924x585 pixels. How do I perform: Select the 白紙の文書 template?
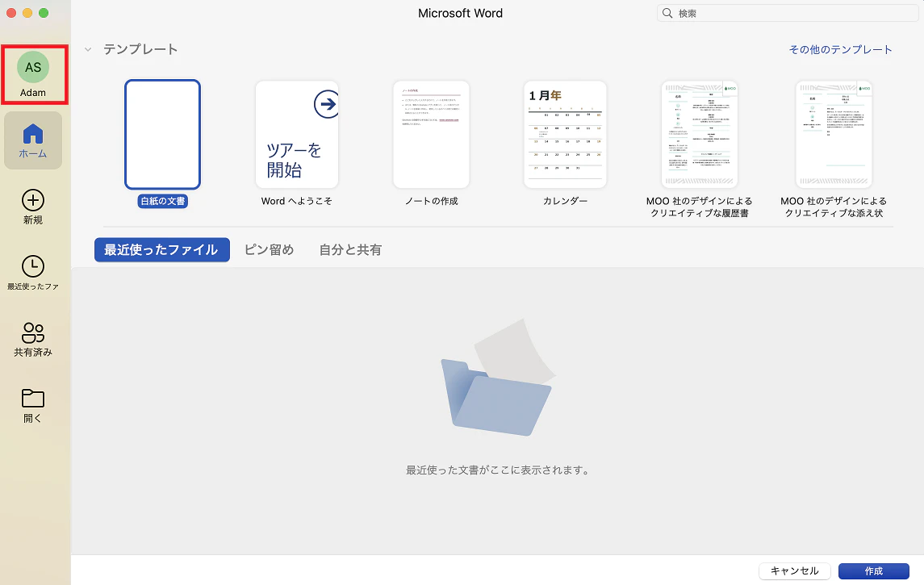click(163, 135)
